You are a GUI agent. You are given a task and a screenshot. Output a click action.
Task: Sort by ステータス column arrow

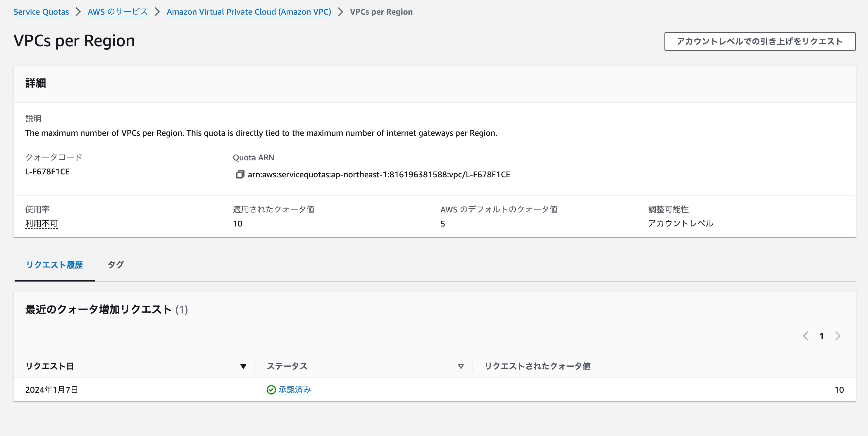[461, 366]
